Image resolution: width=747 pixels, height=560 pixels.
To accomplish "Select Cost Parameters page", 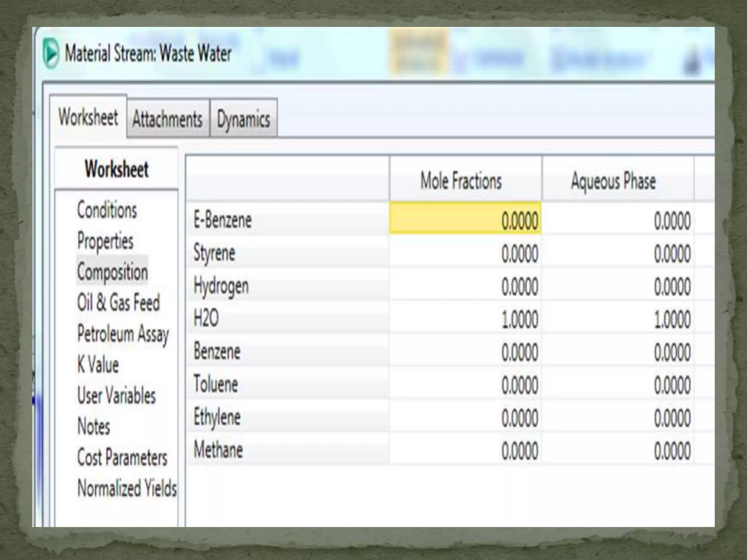I will click(x=122, y=458).
